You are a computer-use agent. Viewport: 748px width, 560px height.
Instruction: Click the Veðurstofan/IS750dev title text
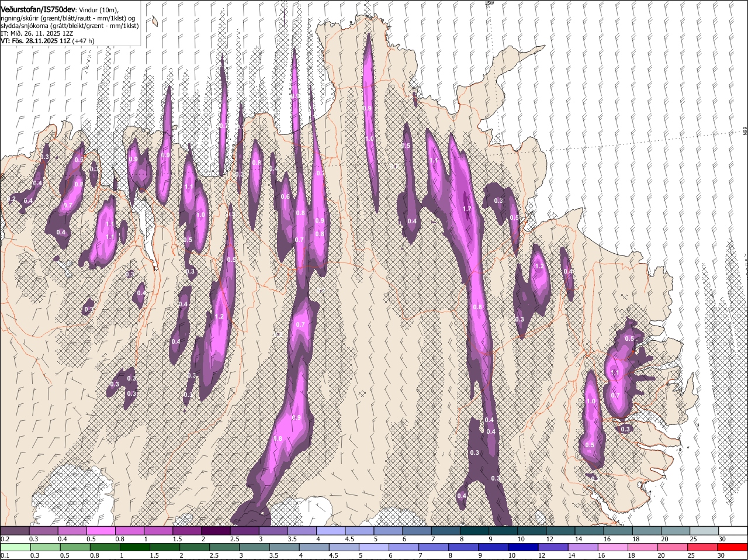[x=38, y=10]
